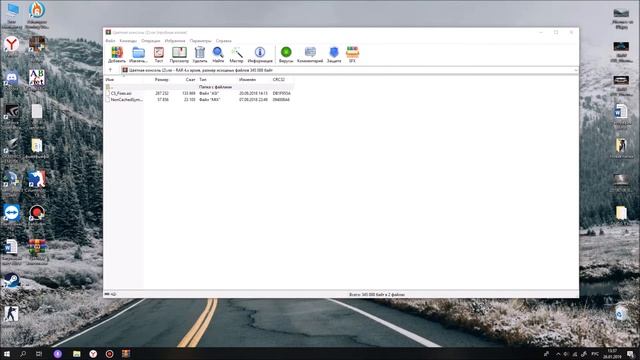Open the notification center icon
Image resolution: width=640 pixels, height=360 pixels.
click(631, 353)
